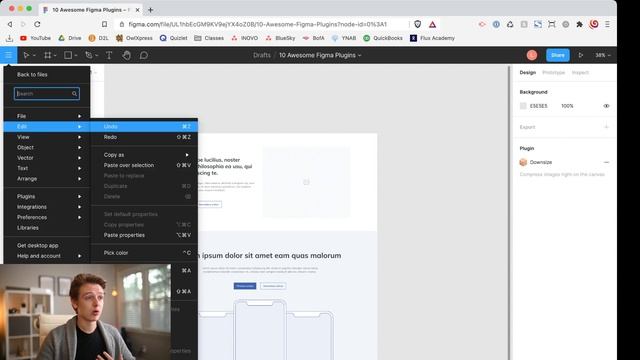The image size is (640, 360).
Task: Open Help and account menu entry
Action: 47,256
